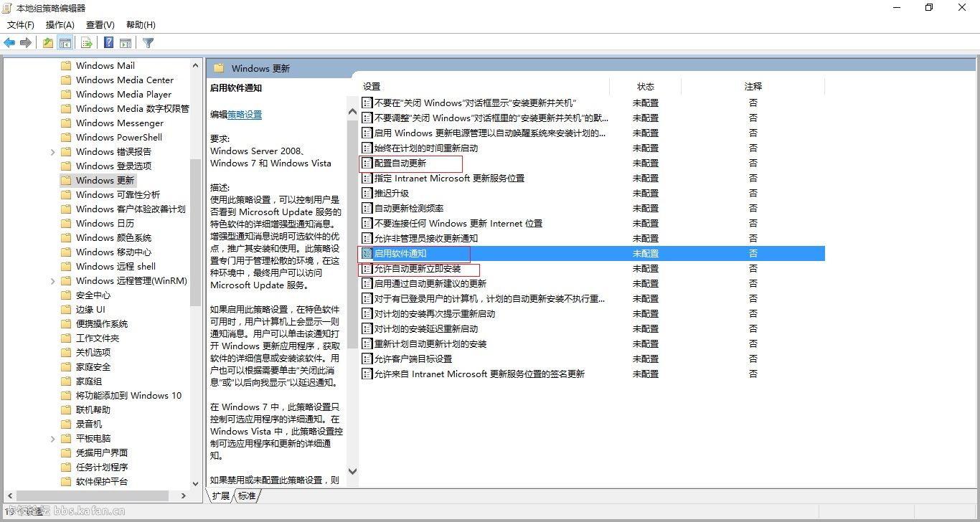Select the 重新计划自动更新计划的安装 policy
This screenshot has width=980, height=522.
point(430,343)
